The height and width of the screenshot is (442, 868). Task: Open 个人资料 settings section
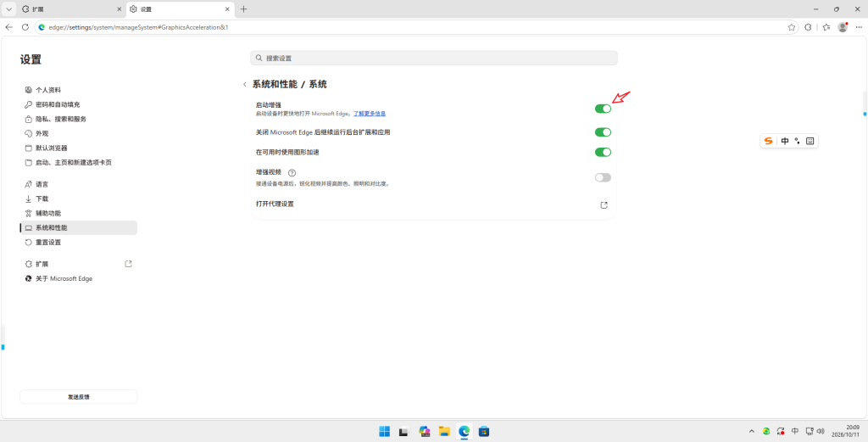click(x=78, y=90)
